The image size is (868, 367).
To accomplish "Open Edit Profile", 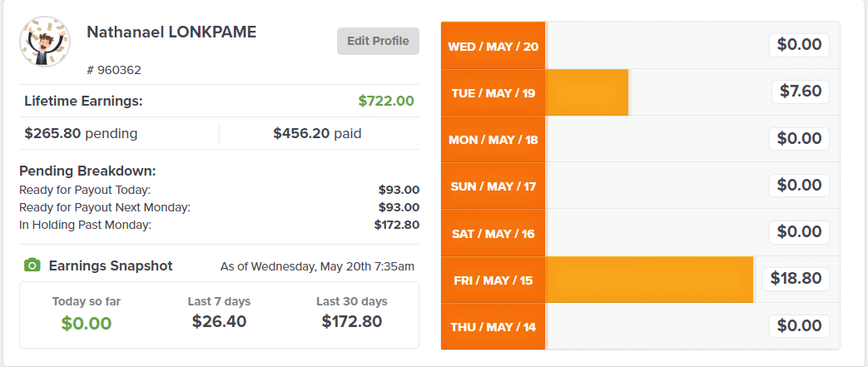I will tap(378, 41).
